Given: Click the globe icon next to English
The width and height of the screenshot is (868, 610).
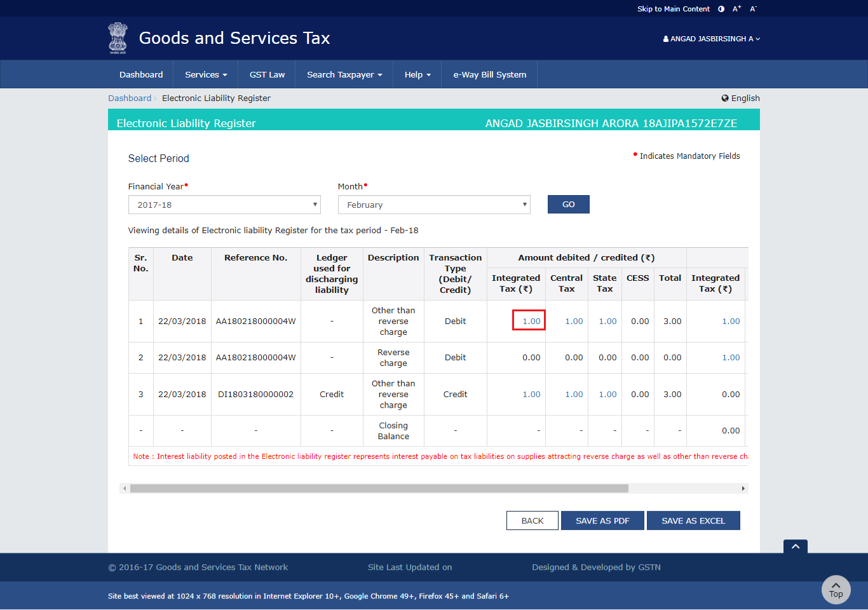Looking at the screenshot, I should tap(724, 98).
